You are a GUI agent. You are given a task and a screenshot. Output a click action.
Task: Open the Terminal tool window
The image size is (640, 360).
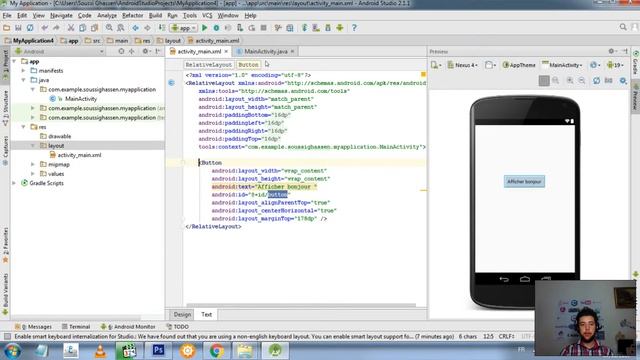[x=76, y=327]
